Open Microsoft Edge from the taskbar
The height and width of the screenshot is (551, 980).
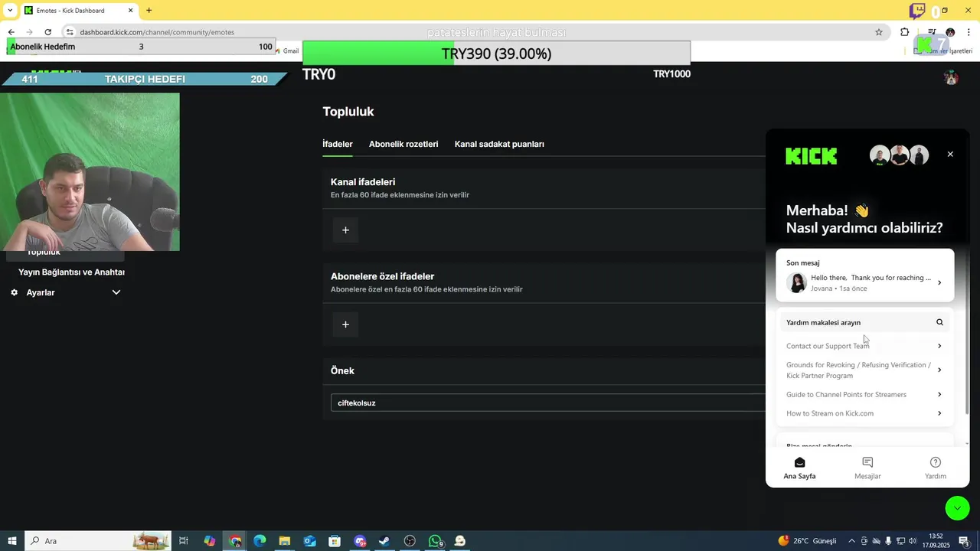260,541
